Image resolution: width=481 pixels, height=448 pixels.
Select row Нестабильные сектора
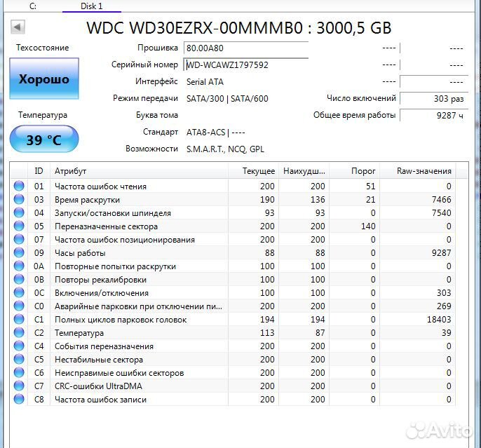(x=233, y=359)
